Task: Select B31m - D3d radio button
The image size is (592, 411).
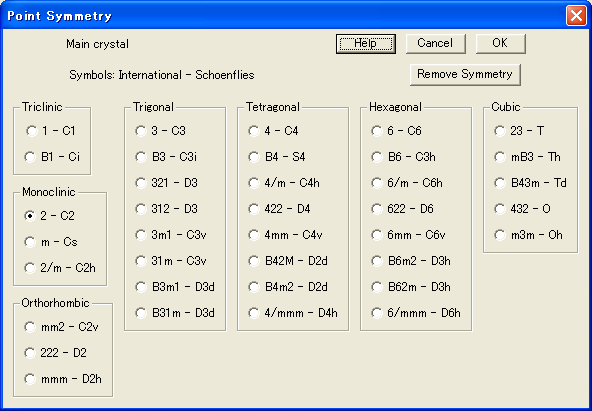Action: 175,313
